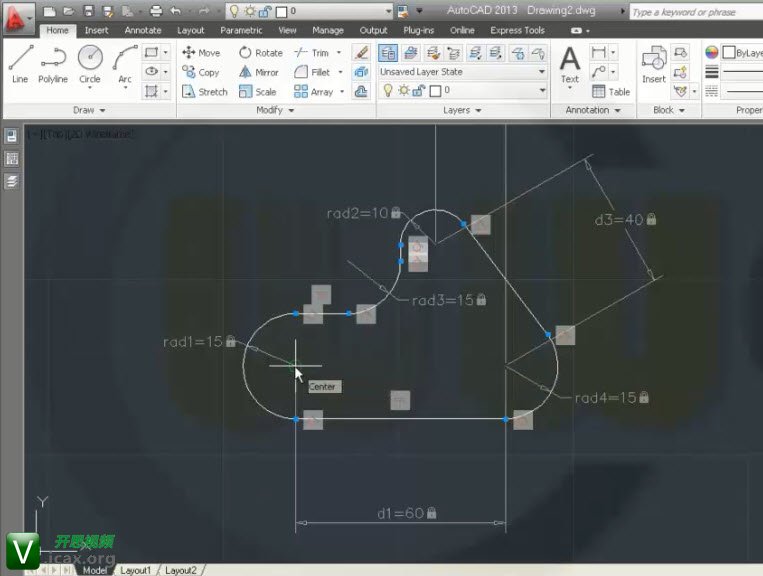Switch to the Layout1 tab
The width and height of the screenshot is (763, 576).
[135, 570]
